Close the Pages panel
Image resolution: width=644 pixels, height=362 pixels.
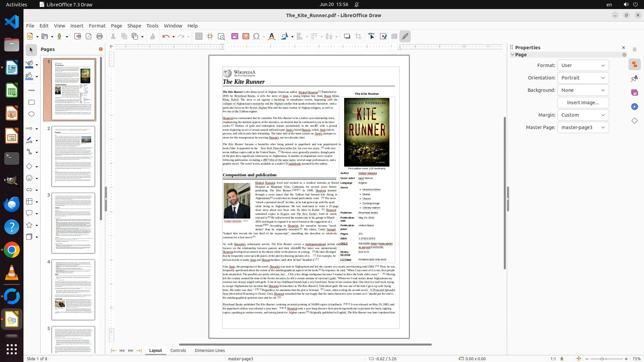tap(101, 49)
